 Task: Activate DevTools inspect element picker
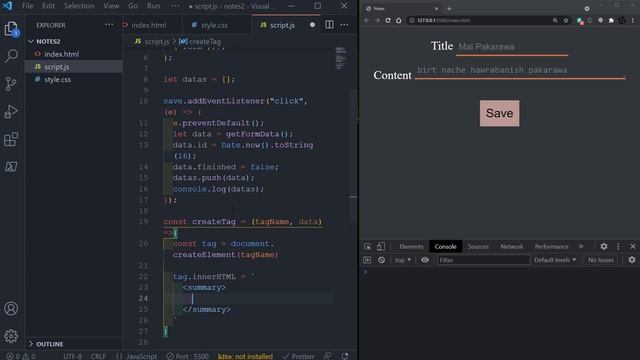click(x=368, y=247)
